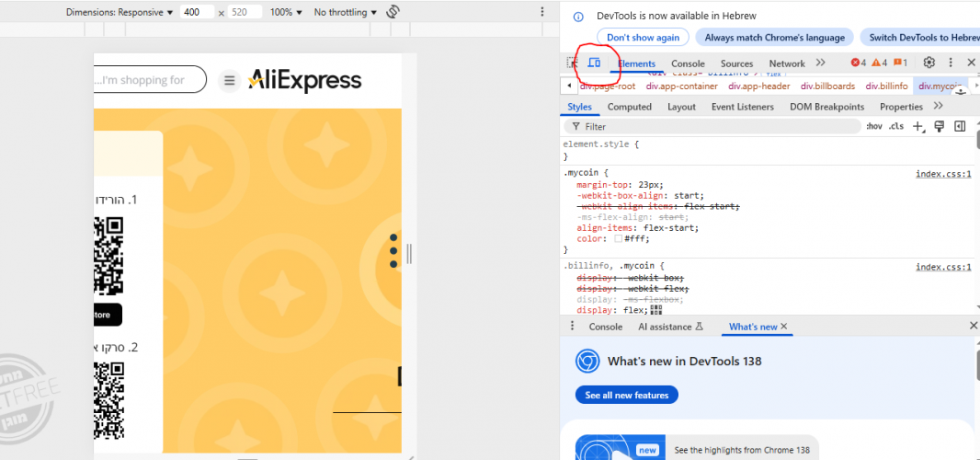Open the 100% zoom dropdown
The height and width of the screenshot is (460, 980).
[x=286, y=13]
